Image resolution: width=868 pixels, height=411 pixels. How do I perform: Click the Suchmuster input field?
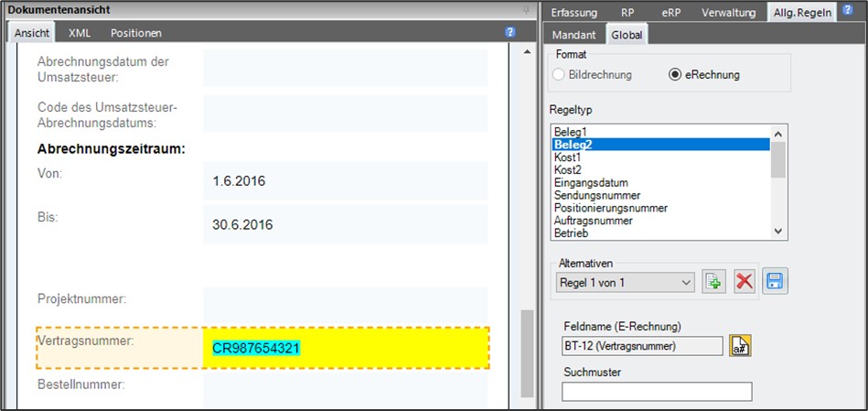pyautogui.click(x=657, y=391)
